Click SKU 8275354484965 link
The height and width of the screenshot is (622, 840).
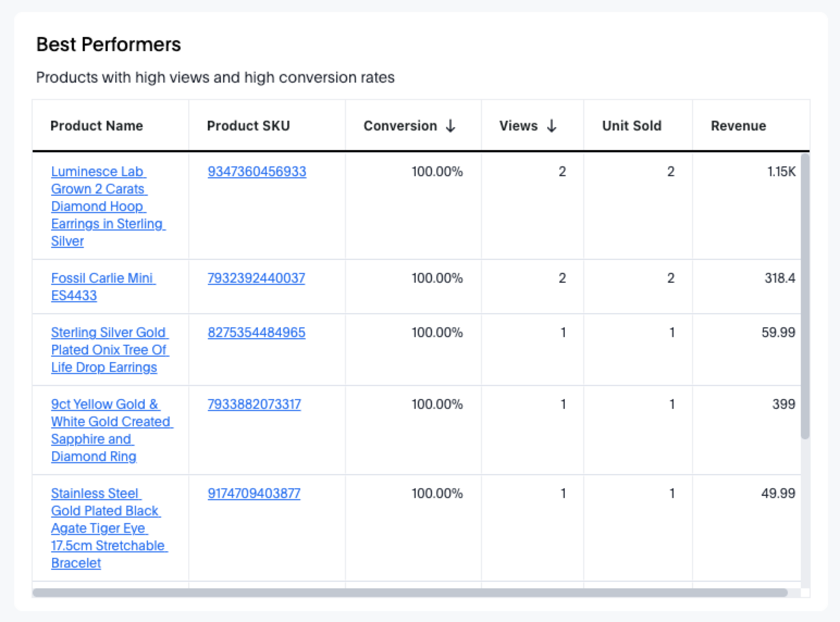tap(256, 333)
